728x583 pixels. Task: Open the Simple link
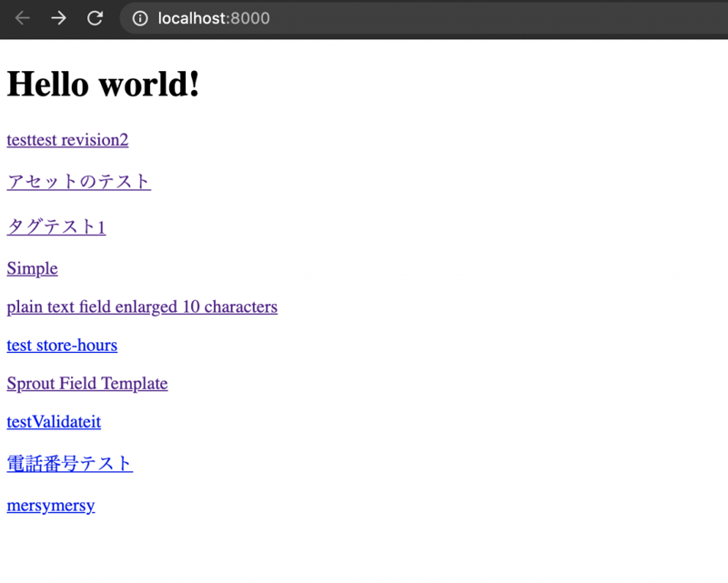click(x=32, y=268)
